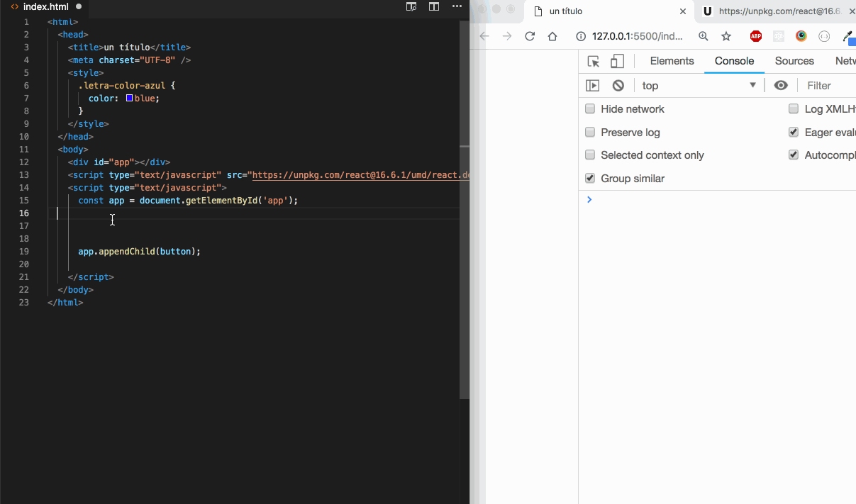Click the blue color swatch in CSS

tap(129, 98)
